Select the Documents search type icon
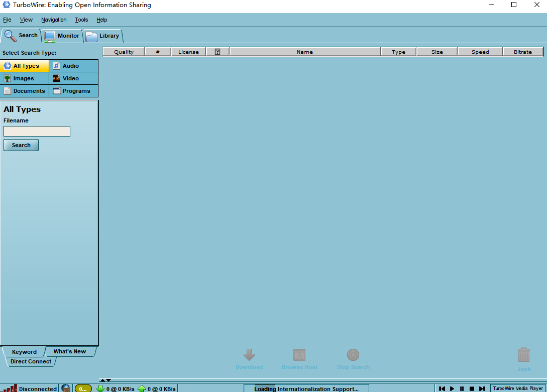 click(x=8, y=91)
